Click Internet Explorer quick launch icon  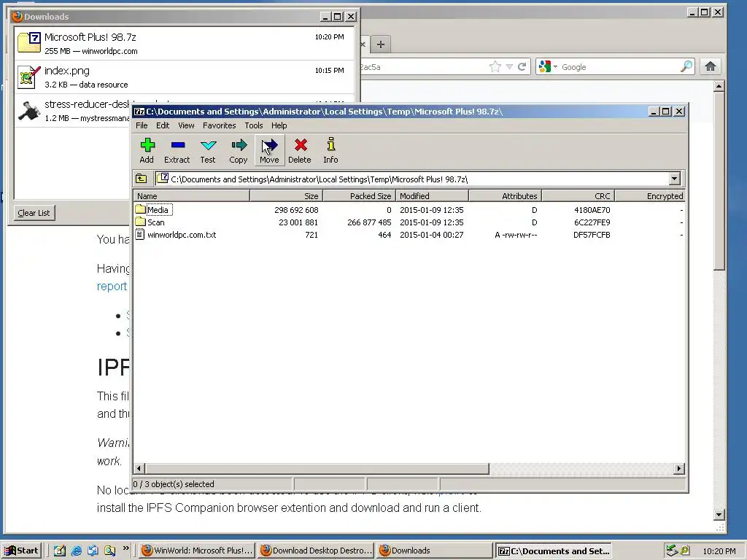point(76,551)
